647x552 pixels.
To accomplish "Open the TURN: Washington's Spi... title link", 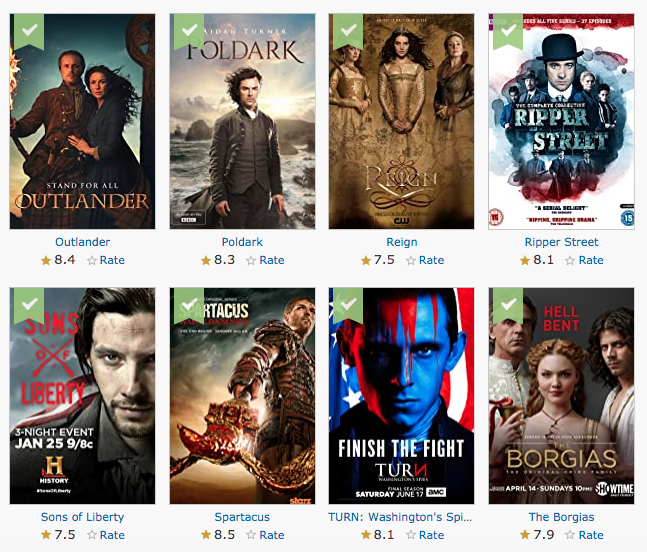I will pos(400,517).
